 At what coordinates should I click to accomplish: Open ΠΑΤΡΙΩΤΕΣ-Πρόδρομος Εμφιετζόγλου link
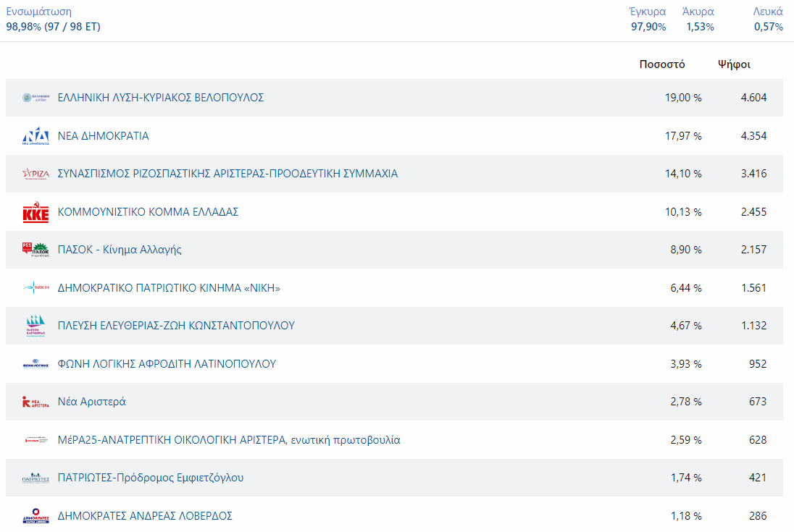click(x=151, y=478)
